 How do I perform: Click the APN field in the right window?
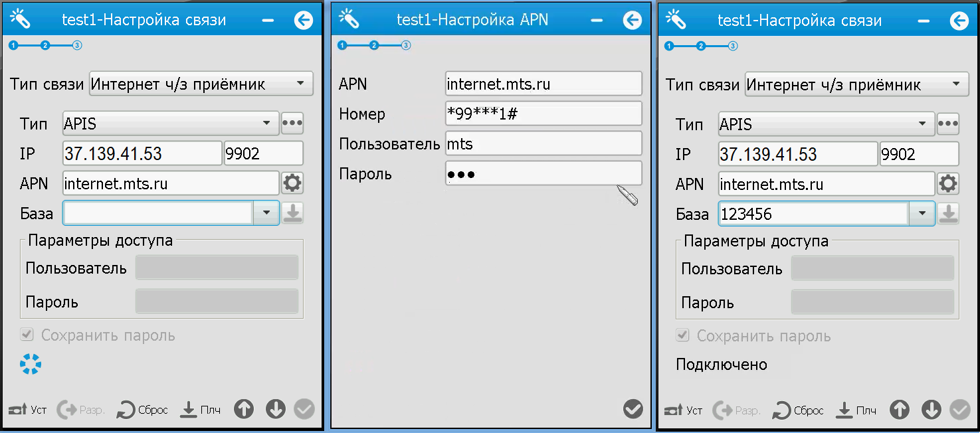pyautogui.click(x=827, y=184)
